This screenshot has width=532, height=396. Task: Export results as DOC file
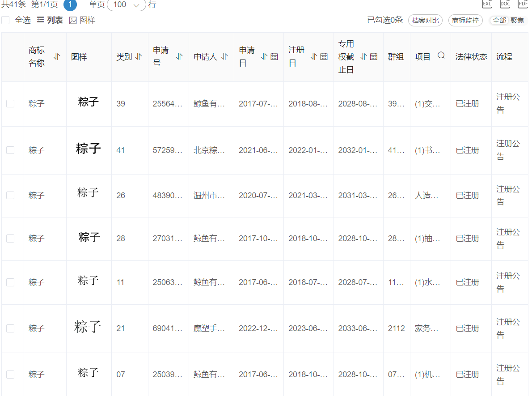(505, 4)
